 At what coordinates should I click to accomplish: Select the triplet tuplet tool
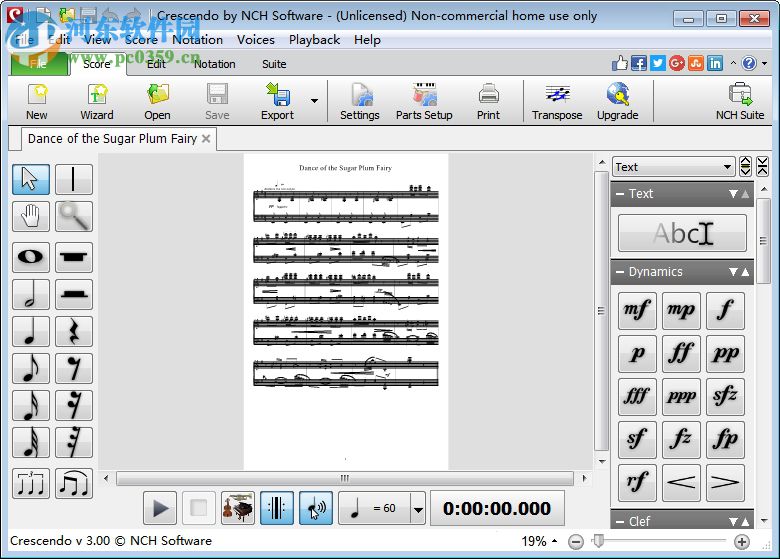coord(31,483)
